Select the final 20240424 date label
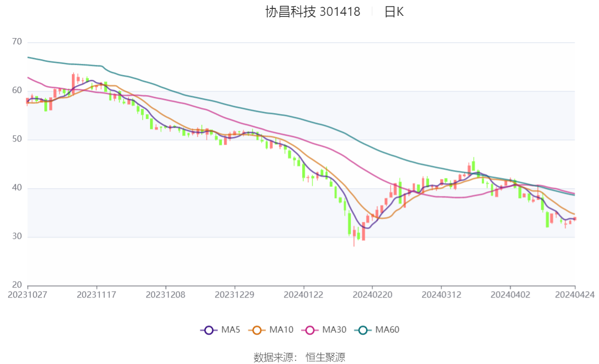The width and height of the screenshot is (599, 364). click(574, 294)
